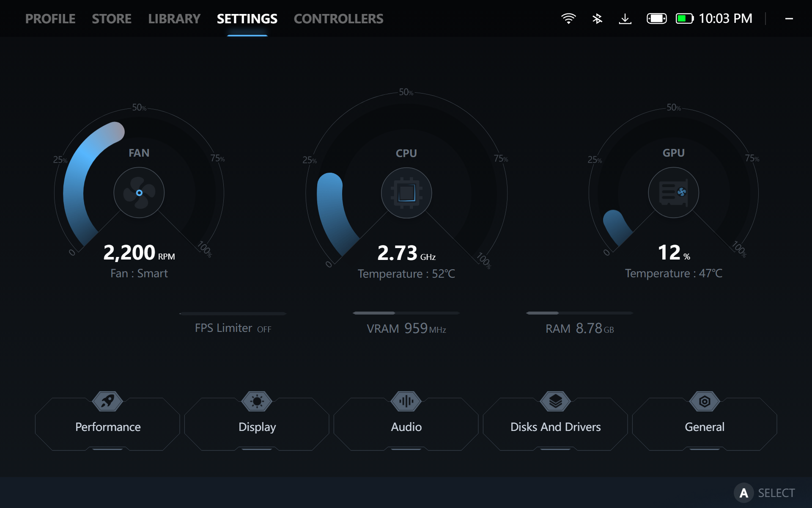Screen dimensions: 812x508
Task: Open Audio settings
Action: [406, 426]
